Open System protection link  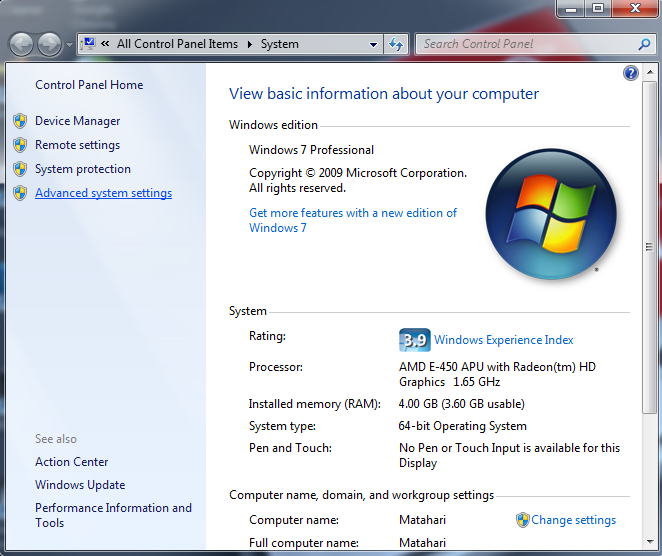pos(83,169)
